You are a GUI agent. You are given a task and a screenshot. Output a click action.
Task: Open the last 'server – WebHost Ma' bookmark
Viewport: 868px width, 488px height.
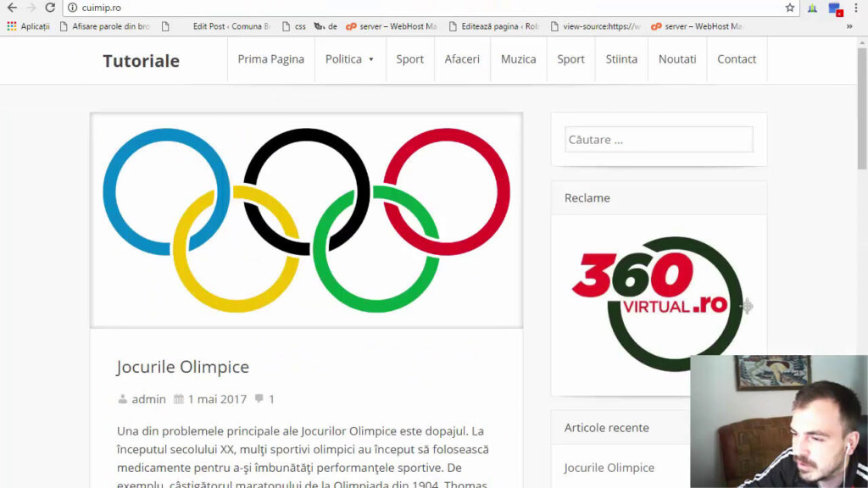[x=697, y=26]
